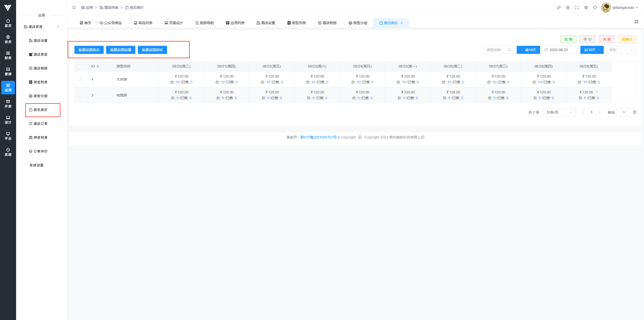The width and height of the screenshot is (644, 320).
Task: Open 财务 section in left navigation
Action: [8, 55]
